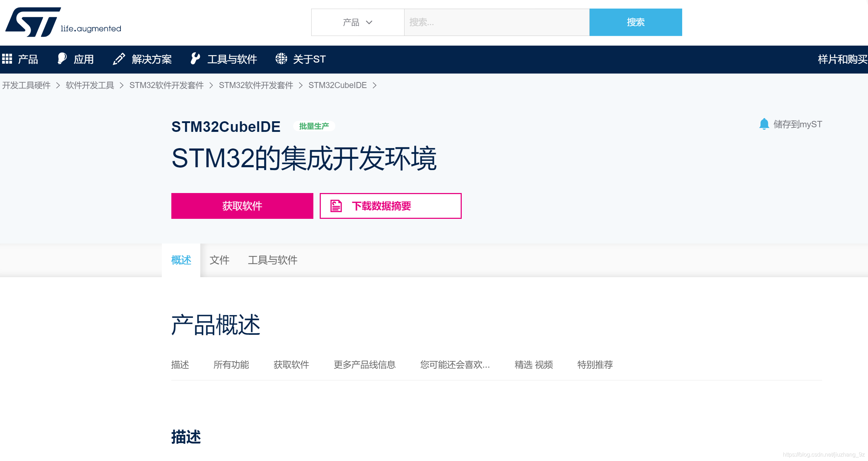
Task: Focus the 搜索... search input field
Action: (x=497, y=22)
